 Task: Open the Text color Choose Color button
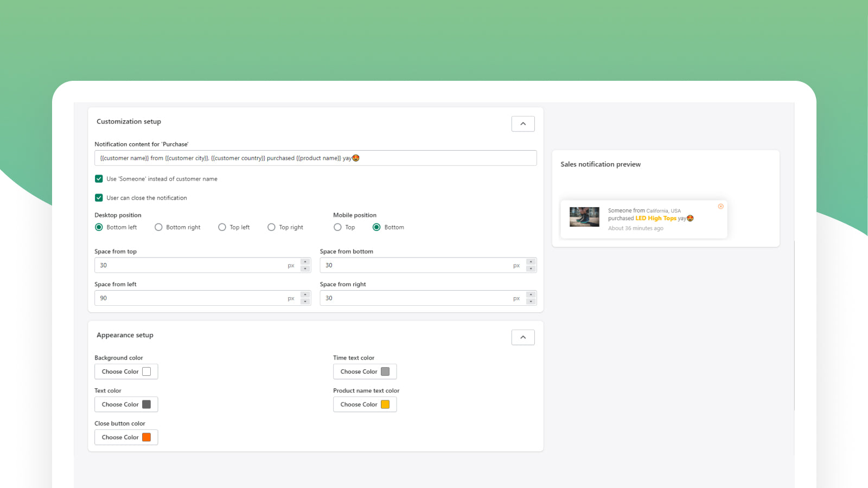pyautogui.click(x=126, y=404)
